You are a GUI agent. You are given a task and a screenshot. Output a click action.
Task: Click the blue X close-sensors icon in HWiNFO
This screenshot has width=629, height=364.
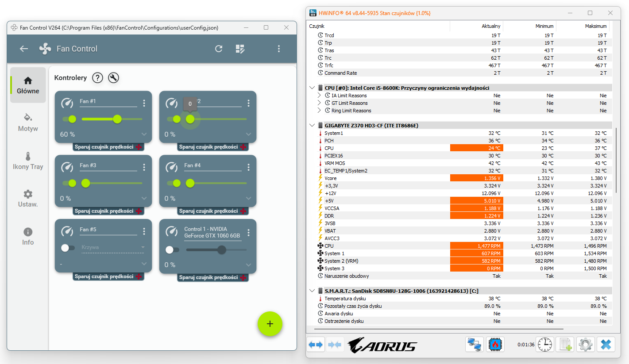[606, 345]
